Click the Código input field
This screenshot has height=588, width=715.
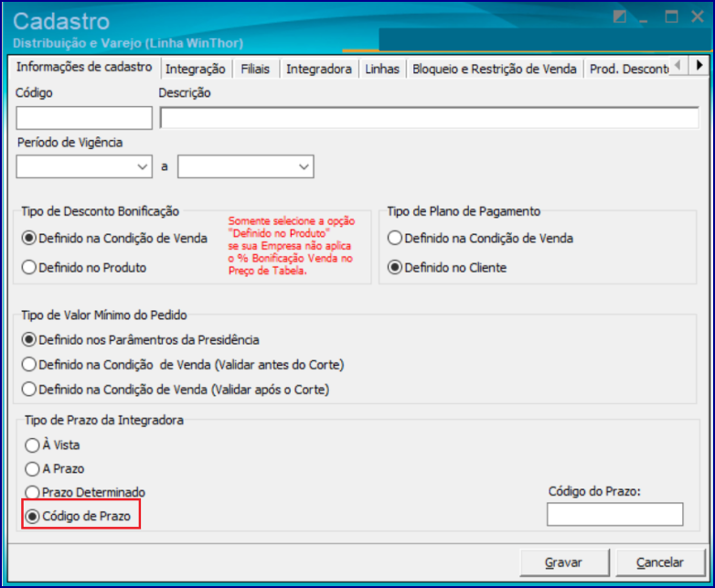pos(84,118)
